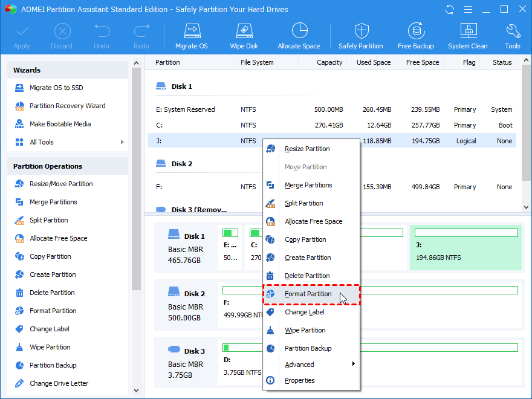
Task: Click Make Bootable Media in sidebar
Action: [x=60, y=124]
